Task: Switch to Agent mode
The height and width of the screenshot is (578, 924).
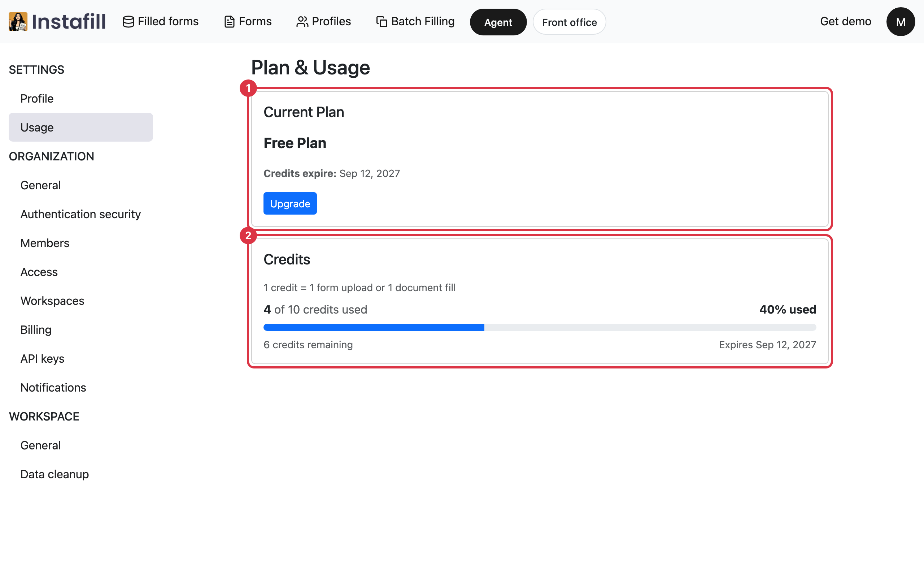Action: pos(498,22)
